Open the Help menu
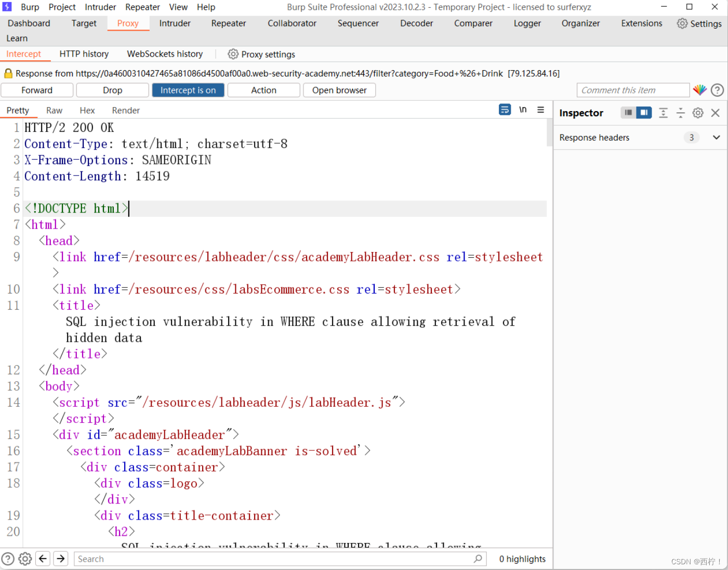728x570 pixels. 206,7
